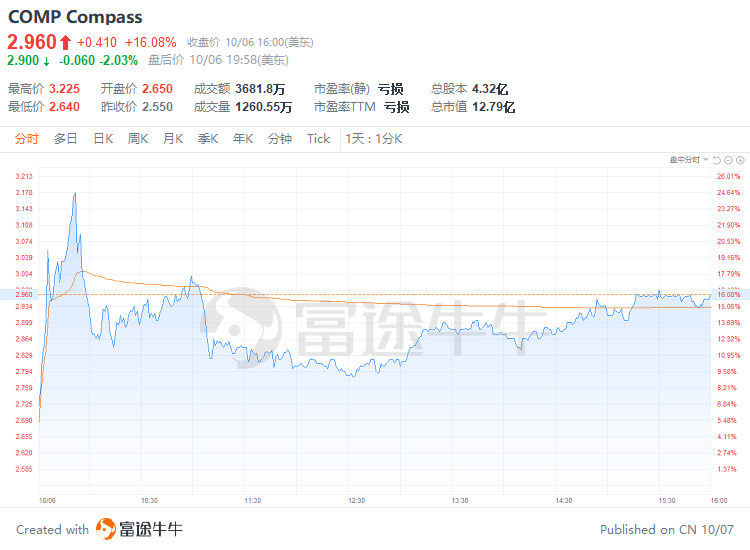Switch to the 分时 intraday tab
Image resolution: width=750 pixels, height=550 pixels.
(x=26, y=139)
